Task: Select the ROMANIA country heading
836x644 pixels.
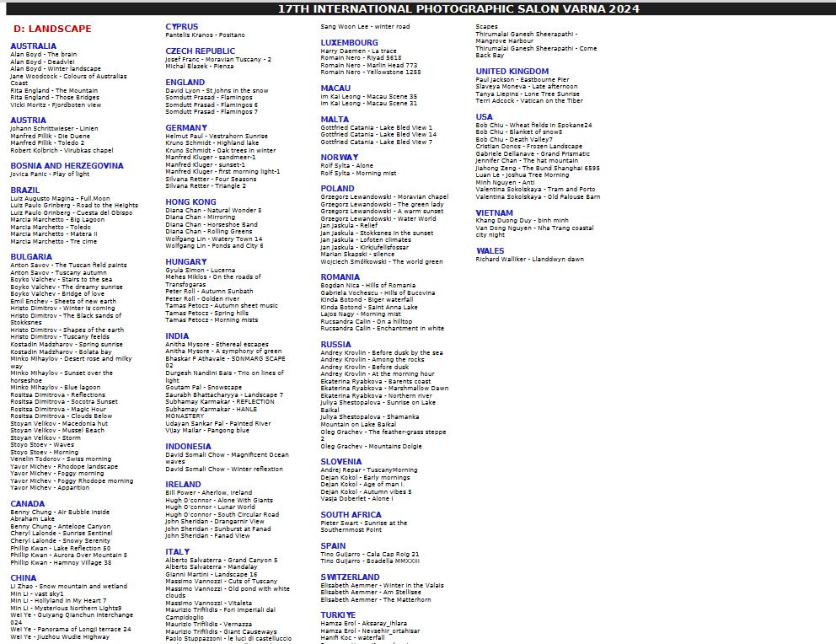Action: click(x=340, y=277)
